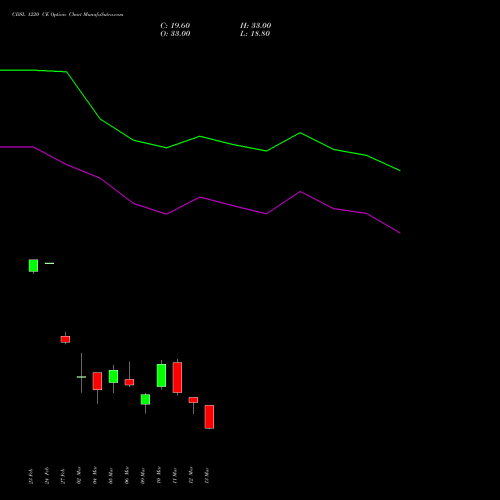Click the open value O: 33.00
500x500 pixels.
(x=175, y=34)
